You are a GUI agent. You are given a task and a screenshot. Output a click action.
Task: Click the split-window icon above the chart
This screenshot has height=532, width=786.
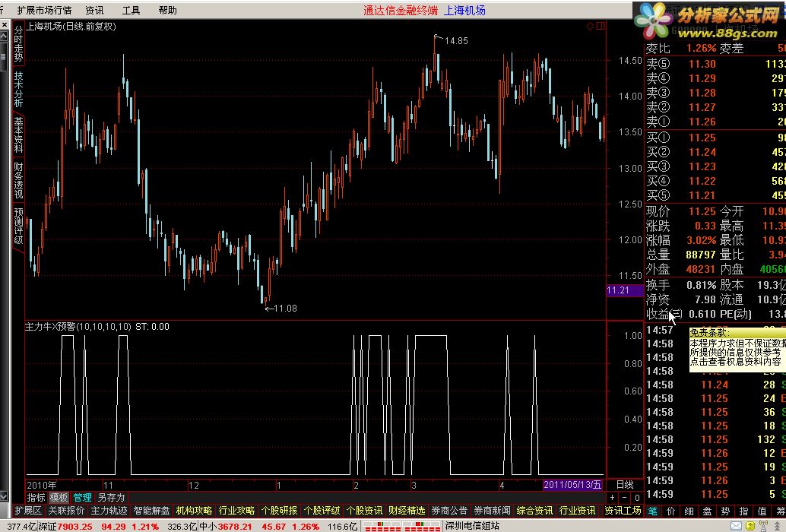[x=601, y=26]
